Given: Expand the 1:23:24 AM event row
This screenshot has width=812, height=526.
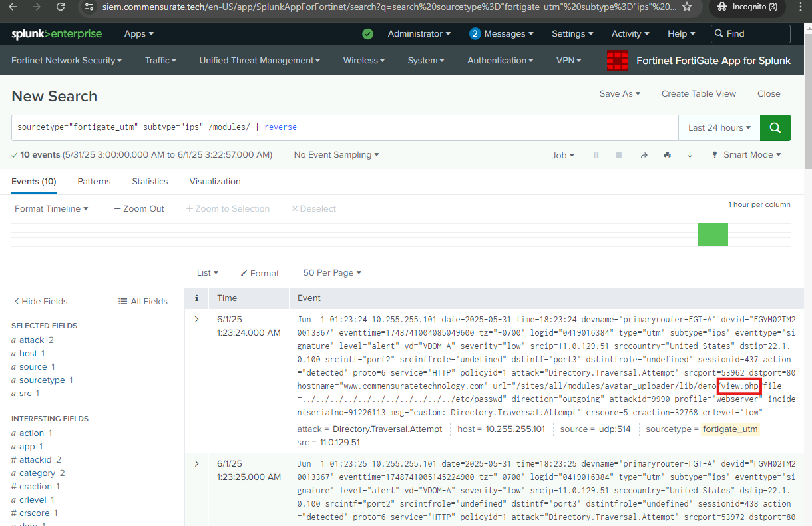Looking at the screenshot, I should tap(196, 320).
